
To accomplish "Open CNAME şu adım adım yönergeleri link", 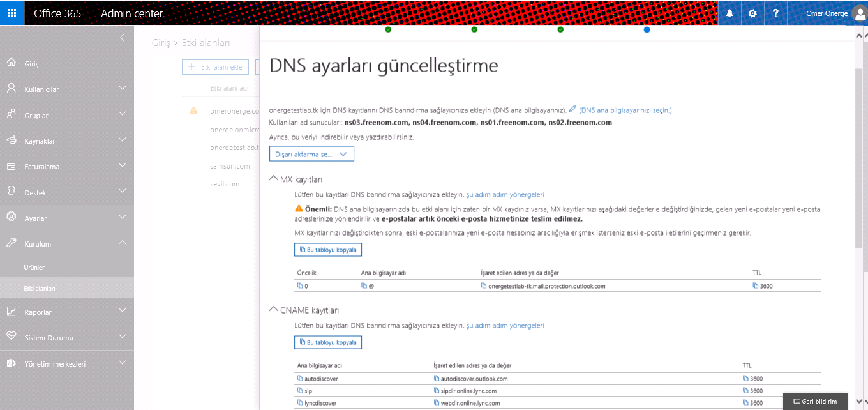I will click(505, 325).
